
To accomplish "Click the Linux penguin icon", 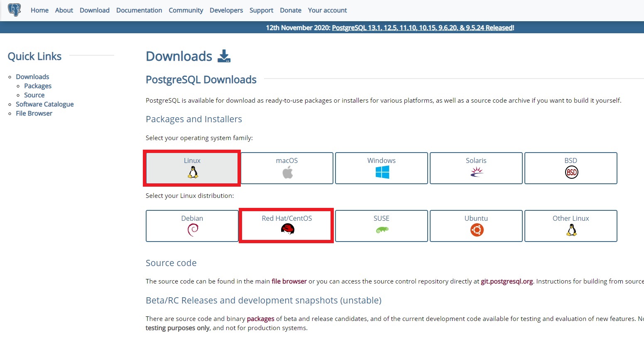I will (193, 172).
